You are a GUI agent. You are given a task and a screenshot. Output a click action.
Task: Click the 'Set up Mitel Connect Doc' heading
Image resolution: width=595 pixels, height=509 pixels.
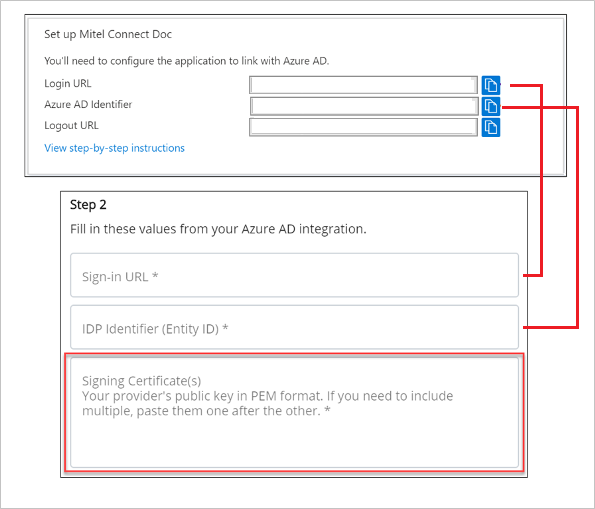108,34
